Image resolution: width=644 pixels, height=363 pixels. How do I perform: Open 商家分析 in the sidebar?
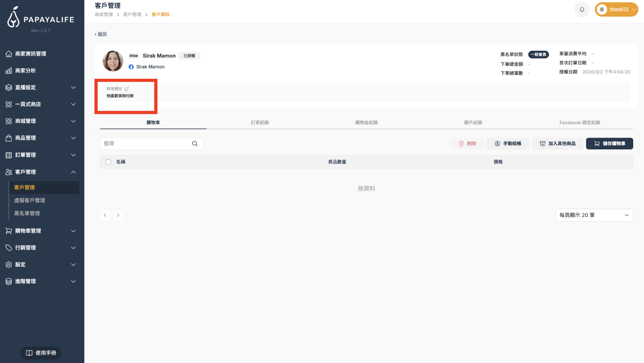(25, 71)
